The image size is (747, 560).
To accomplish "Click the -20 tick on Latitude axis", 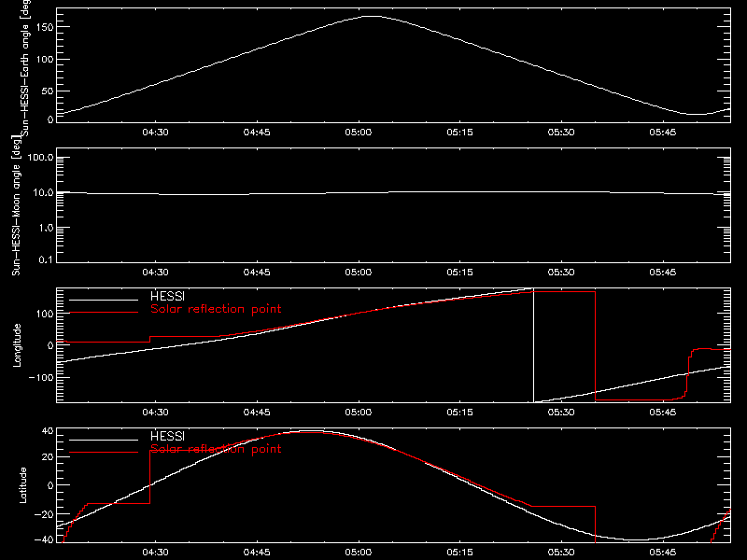I will [44, 514].
